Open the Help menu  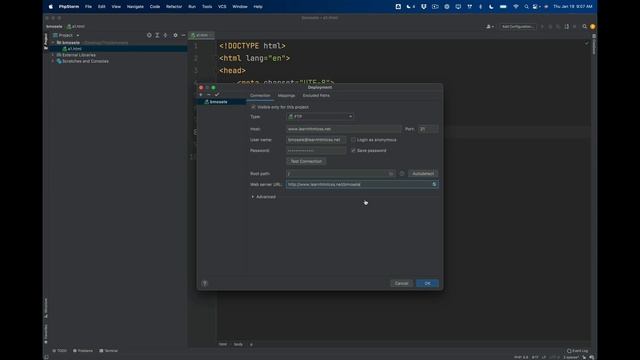[258, 7]
